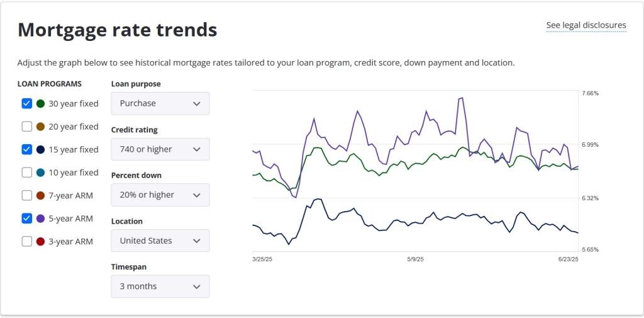Uncheck the 30 year fixed checkbox
Viewport: 644px width, 318px height.
(26, 103)
